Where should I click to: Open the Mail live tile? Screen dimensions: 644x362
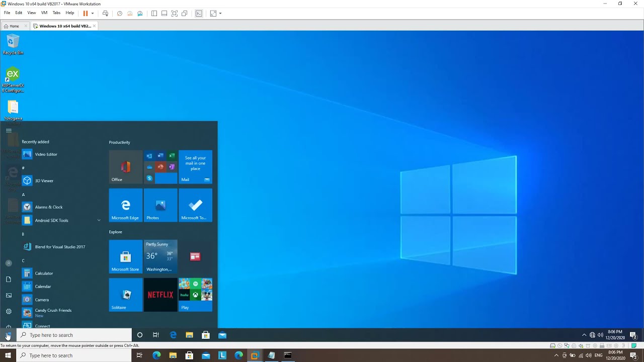coord(195,167)
